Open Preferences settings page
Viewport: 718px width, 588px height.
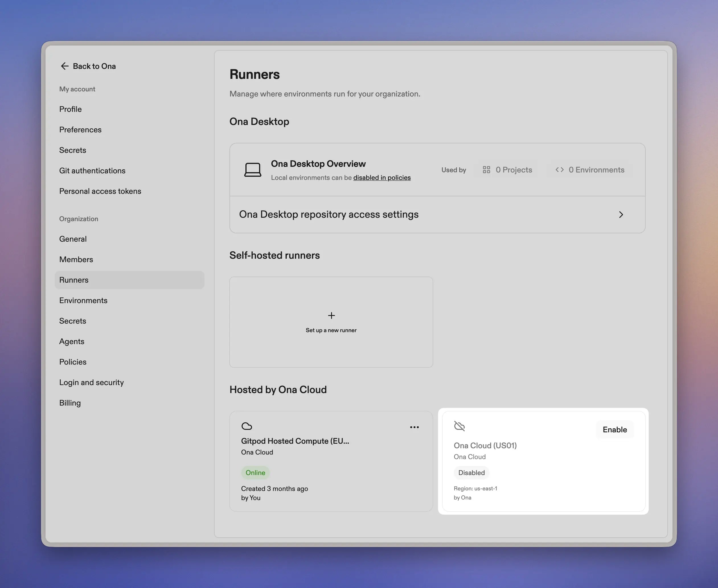[80, 130]
